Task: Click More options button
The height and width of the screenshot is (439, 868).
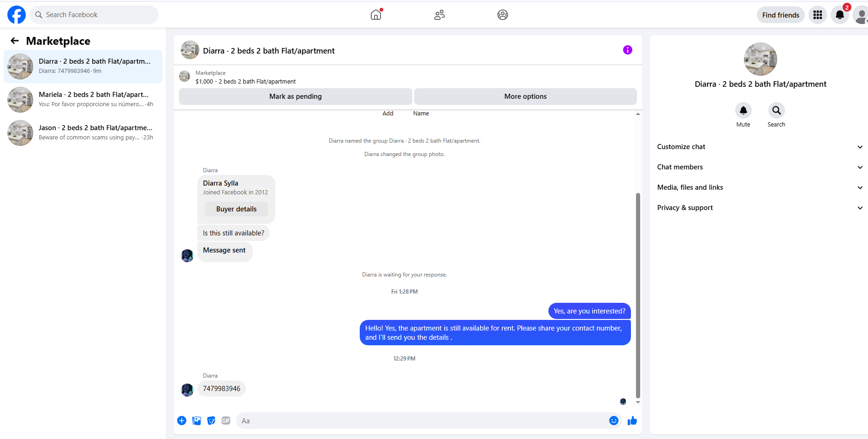Action: [x=525, y=96]
